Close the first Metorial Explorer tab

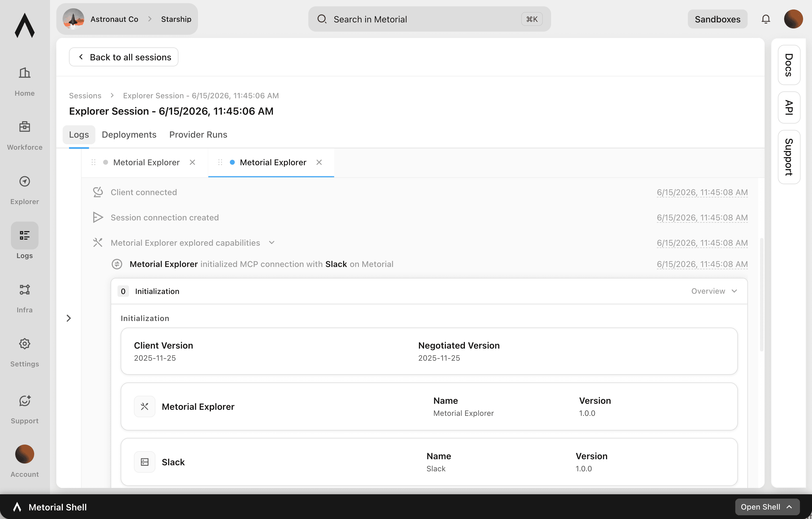[x=192, y=163]
